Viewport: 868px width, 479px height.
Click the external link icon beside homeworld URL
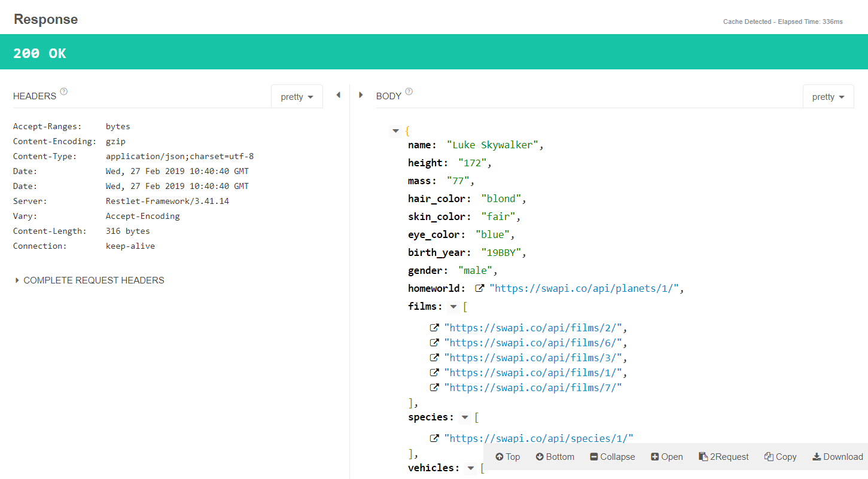479,288
